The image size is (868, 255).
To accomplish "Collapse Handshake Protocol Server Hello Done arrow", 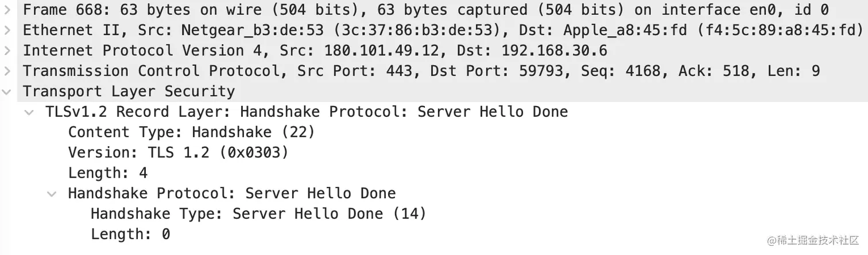I will [52, 194].
